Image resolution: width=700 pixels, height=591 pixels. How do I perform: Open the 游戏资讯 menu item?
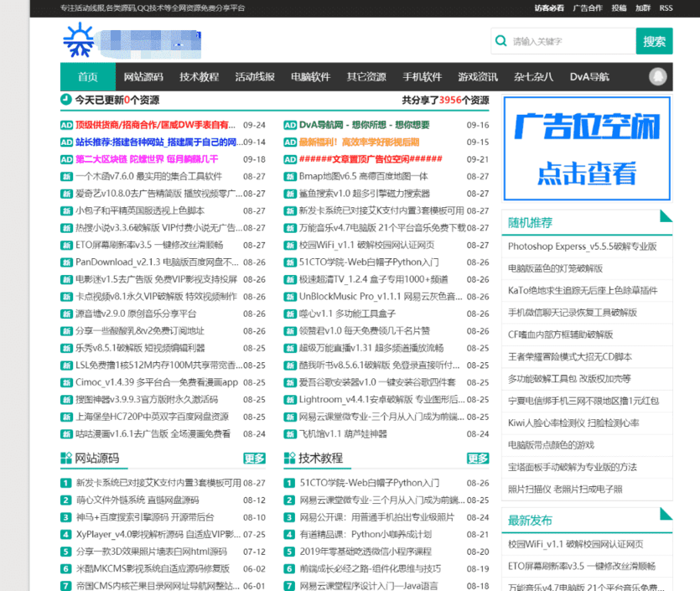point(479,76)
